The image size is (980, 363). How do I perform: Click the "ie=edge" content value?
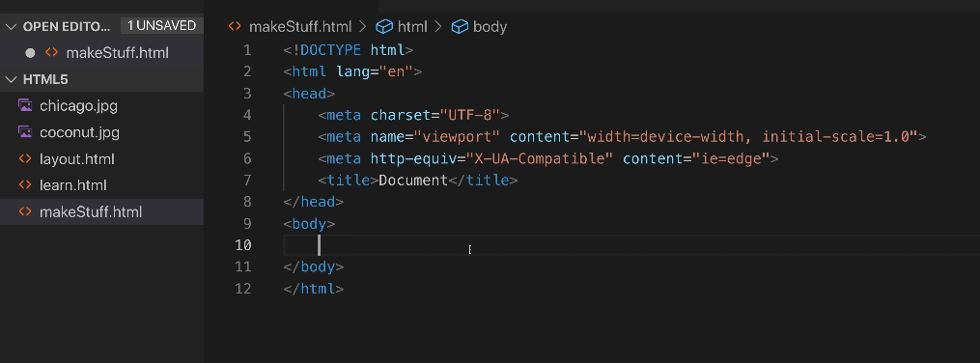pos(731,158)
